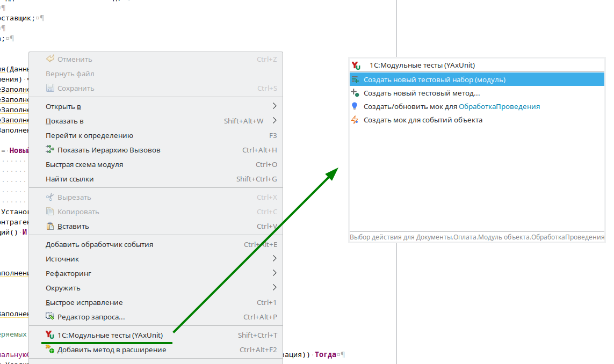This screenshot has width=614, height=364.
Task: Click the query editor icon beside Редактор запроса
Action: (x=50, y=316)
